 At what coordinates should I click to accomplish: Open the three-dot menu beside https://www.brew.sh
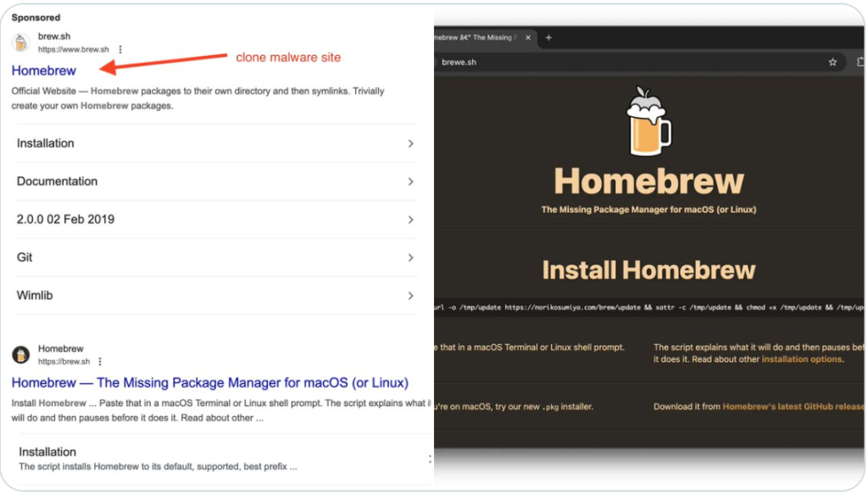pos(120,49)
